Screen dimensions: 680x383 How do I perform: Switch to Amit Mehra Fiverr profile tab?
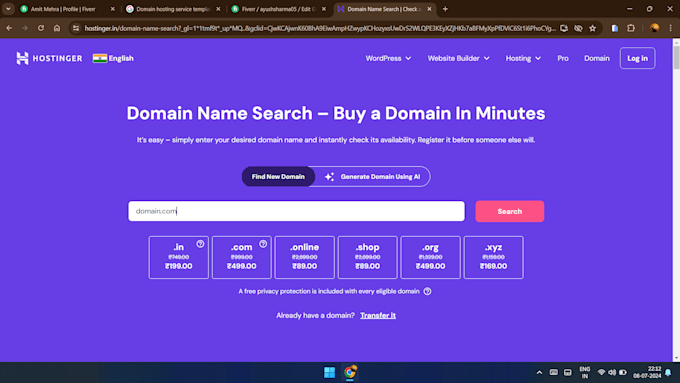coord(67,9)
